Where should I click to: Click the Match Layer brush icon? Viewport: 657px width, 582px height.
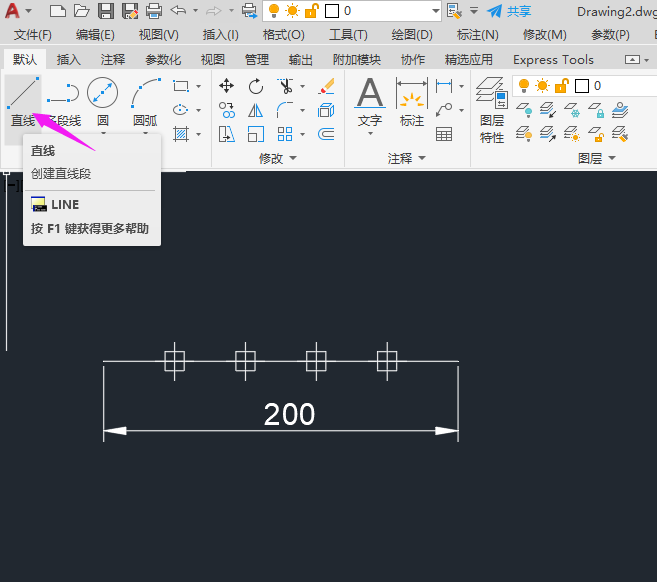(620, 135)
